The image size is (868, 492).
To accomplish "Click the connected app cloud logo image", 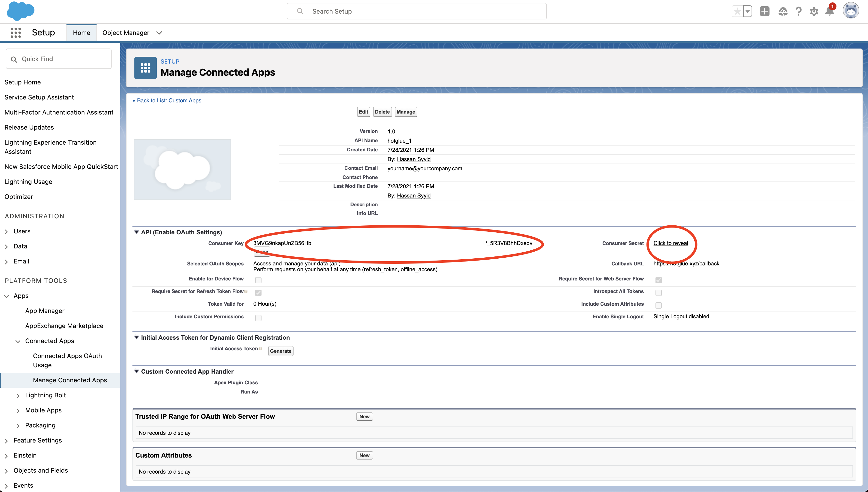I will coord(182,169).
